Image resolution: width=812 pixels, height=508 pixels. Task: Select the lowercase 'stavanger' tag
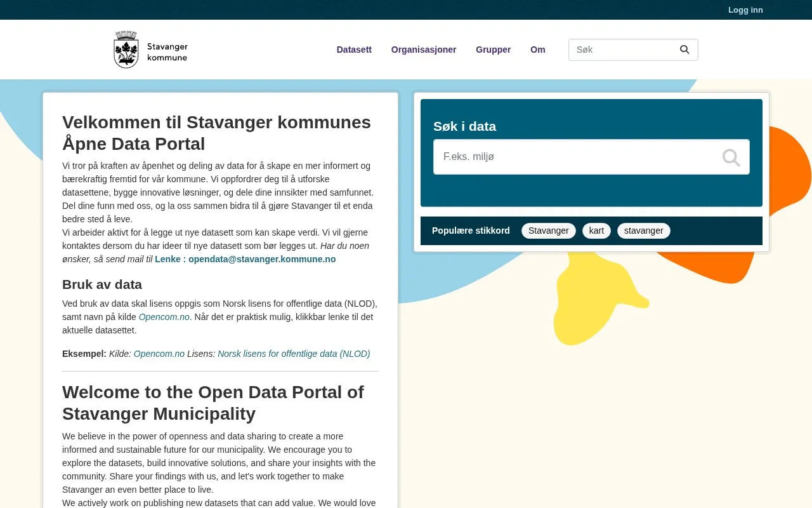pos(644,231)
